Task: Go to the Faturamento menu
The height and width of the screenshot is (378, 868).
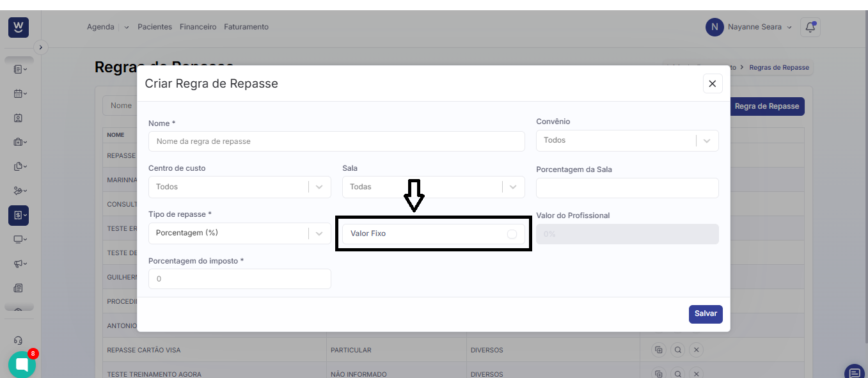Action: pos(246,27)
